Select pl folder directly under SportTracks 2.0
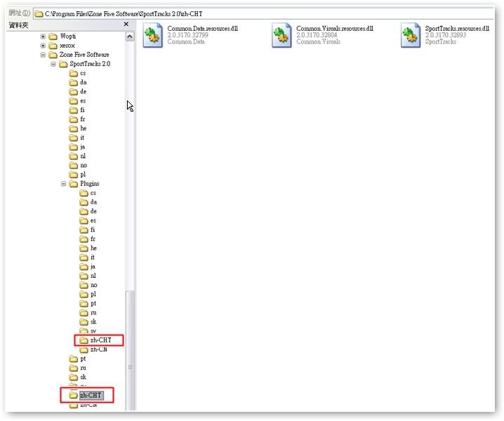 (77, 175)
